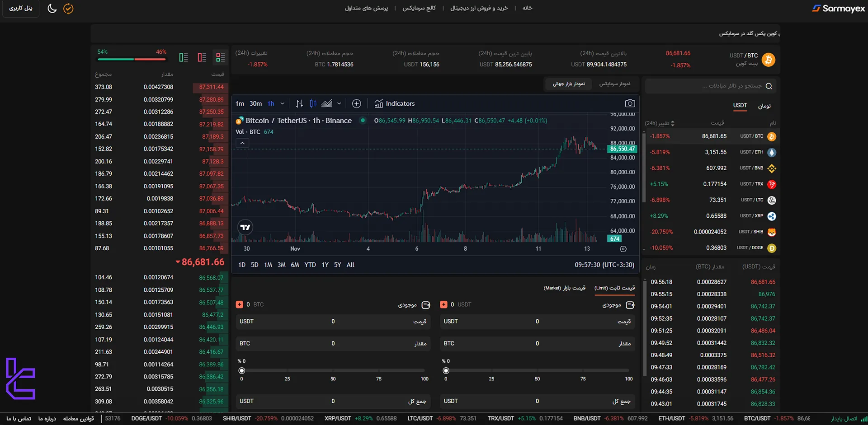Click the chart snapshot camera icon

pyautogui.click(x=630, y=103)
